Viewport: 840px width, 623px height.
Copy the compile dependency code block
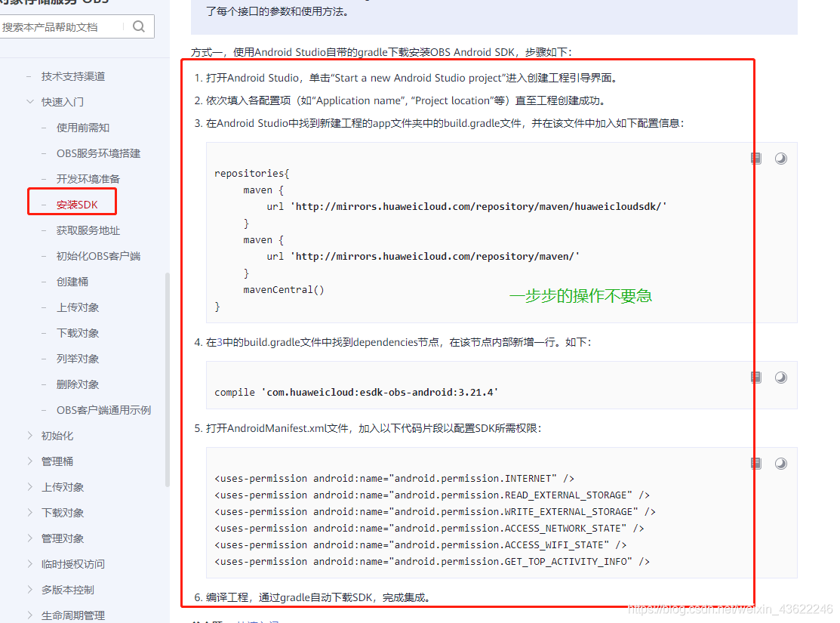coord(756,378)
